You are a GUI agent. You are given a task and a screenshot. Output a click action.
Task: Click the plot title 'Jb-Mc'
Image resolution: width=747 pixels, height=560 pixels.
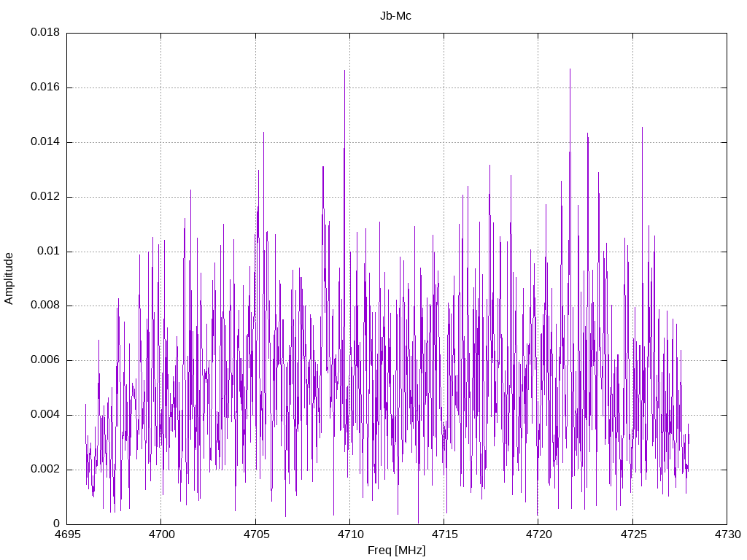coord(395,16)
